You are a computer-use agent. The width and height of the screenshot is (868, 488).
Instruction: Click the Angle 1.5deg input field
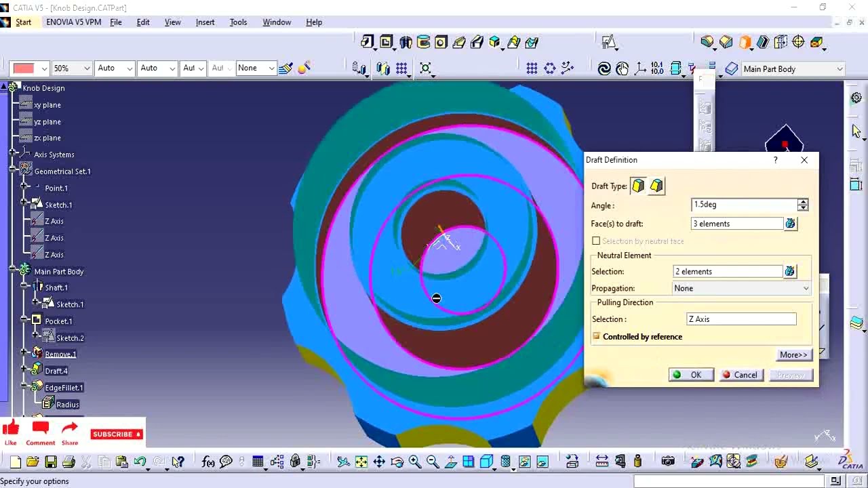click(x=744, y=205)
